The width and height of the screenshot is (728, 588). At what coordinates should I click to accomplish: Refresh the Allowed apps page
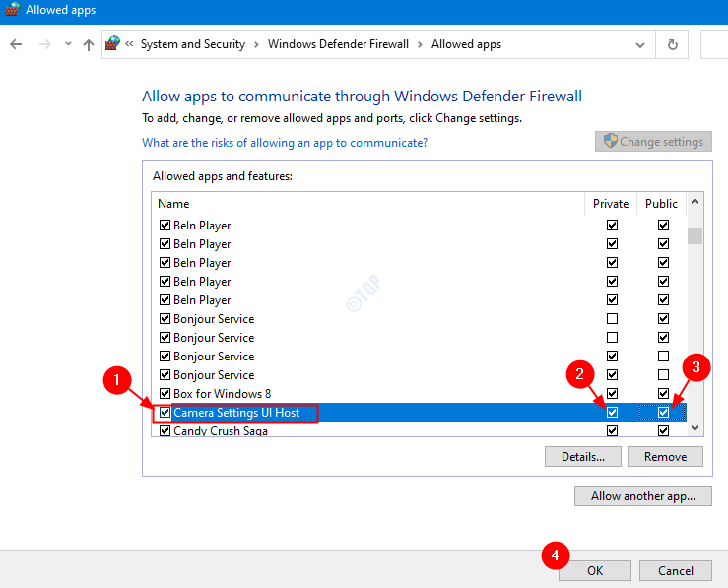click(672, 44)
